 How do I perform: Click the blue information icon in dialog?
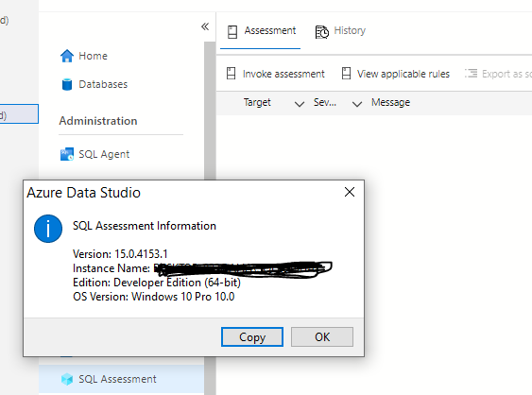48,229
